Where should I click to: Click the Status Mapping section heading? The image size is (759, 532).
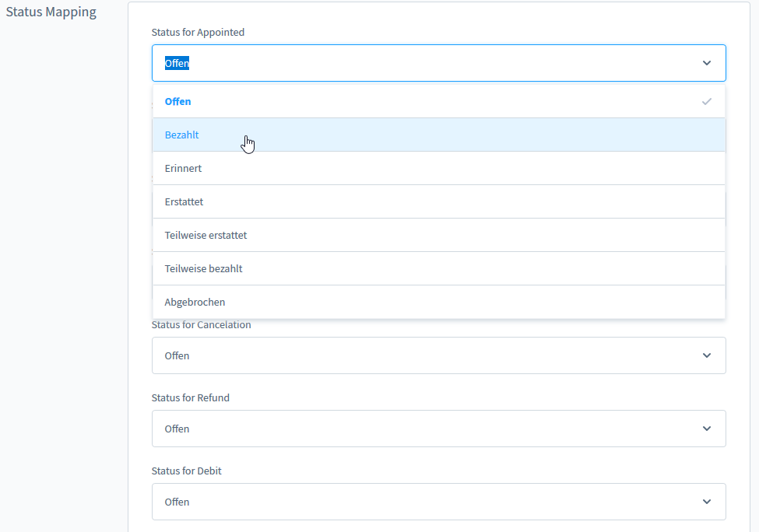(51, 12)
